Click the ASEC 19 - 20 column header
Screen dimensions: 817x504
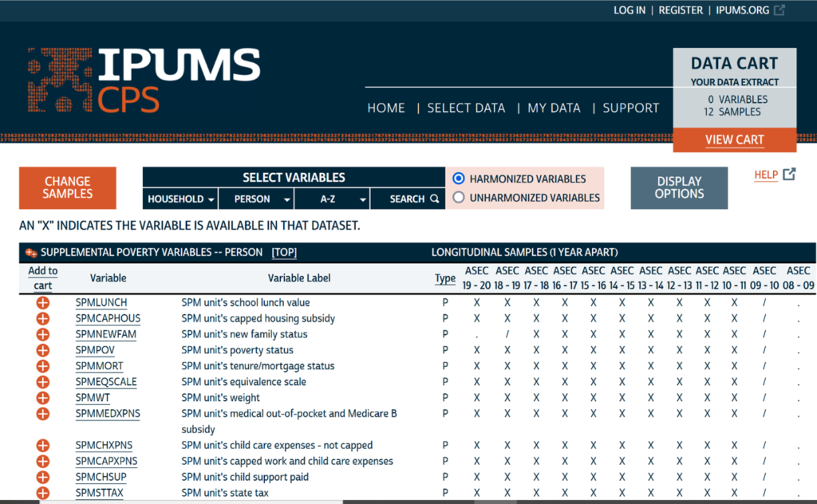click(x=476, y=278)
